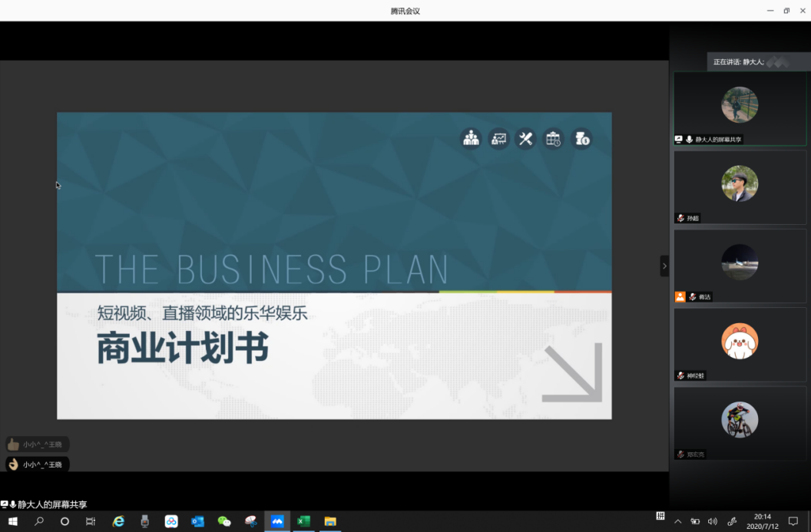This screenshot has width=811, height=532.
Task: Click the THE BUSINESS PLAN heading
Action: coord(272,269)
